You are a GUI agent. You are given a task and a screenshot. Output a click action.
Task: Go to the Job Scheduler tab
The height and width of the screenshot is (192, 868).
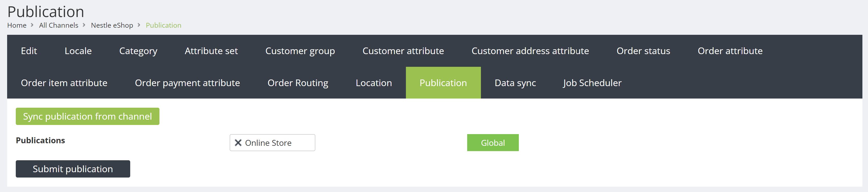point(592,83)
